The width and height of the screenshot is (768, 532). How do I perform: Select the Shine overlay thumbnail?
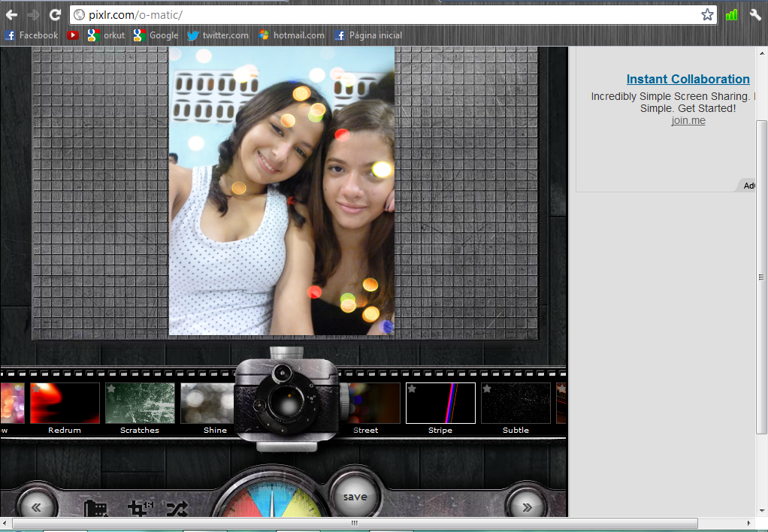(207, 404)
